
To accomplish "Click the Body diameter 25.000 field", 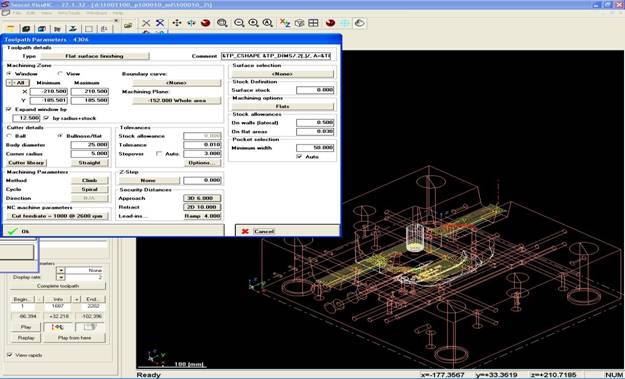I will pyautogui.click(x=90, y=145).
